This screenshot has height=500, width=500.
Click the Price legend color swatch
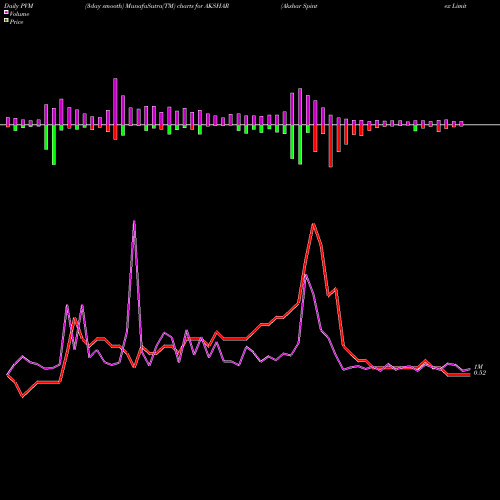coord(6,21)
